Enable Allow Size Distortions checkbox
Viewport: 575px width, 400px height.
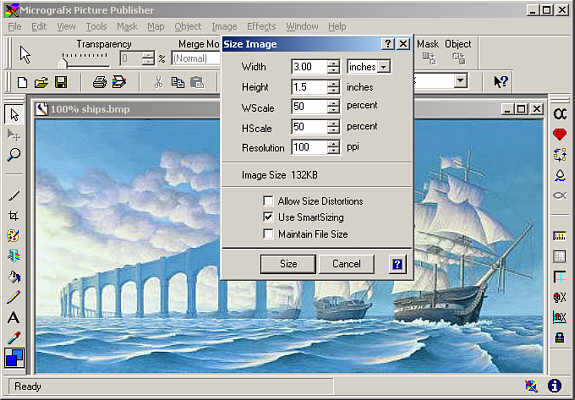click(268, 201)
